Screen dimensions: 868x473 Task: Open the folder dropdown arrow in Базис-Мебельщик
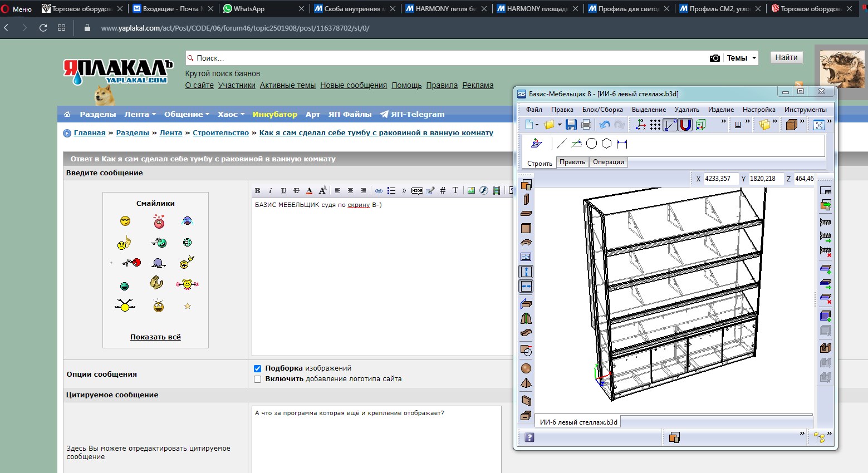pyautogui.click(x=560, y=125)
